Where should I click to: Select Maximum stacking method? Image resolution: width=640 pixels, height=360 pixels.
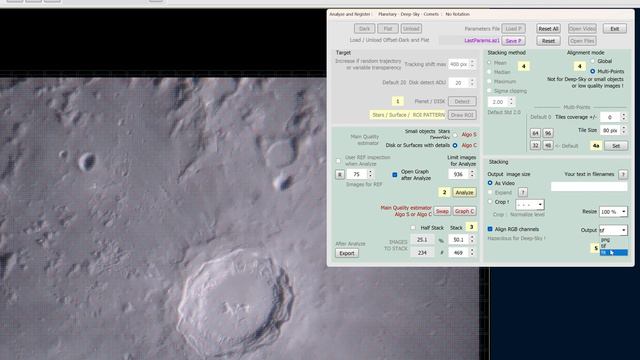tap(489, 81)
